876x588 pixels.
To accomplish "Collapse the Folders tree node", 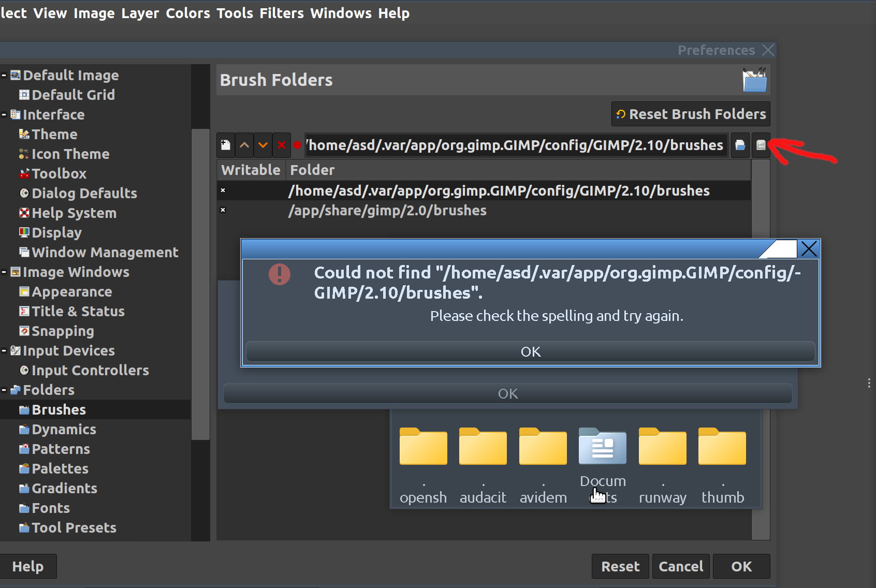I will pos(4,390).
